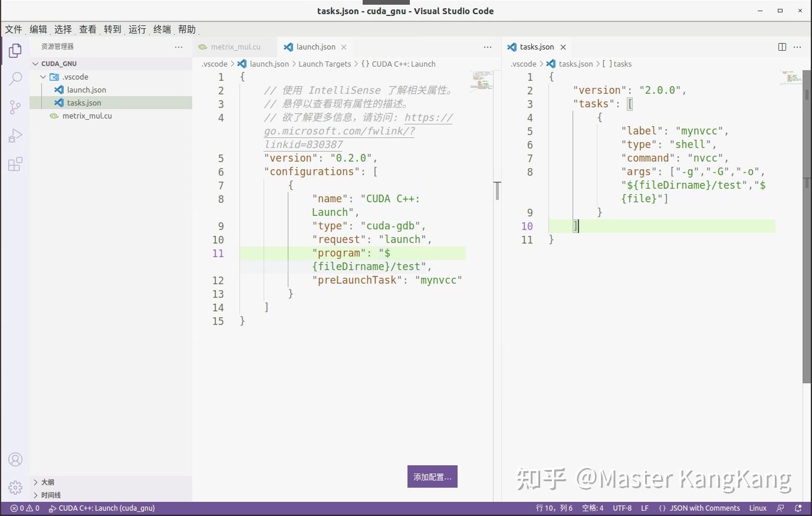Select the tasks.json editor tab
The height and width of the screenshot is (516, 812).
point(537,47)
